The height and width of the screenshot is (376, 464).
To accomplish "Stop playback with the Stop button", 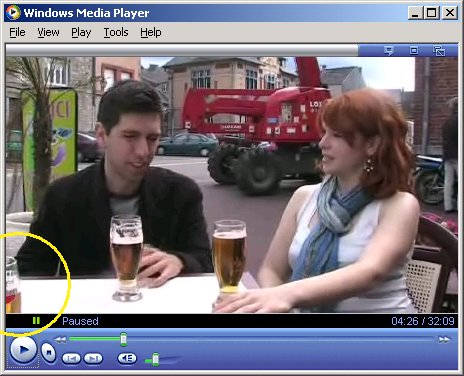I will pyautogui.click(x=48, y=352).
